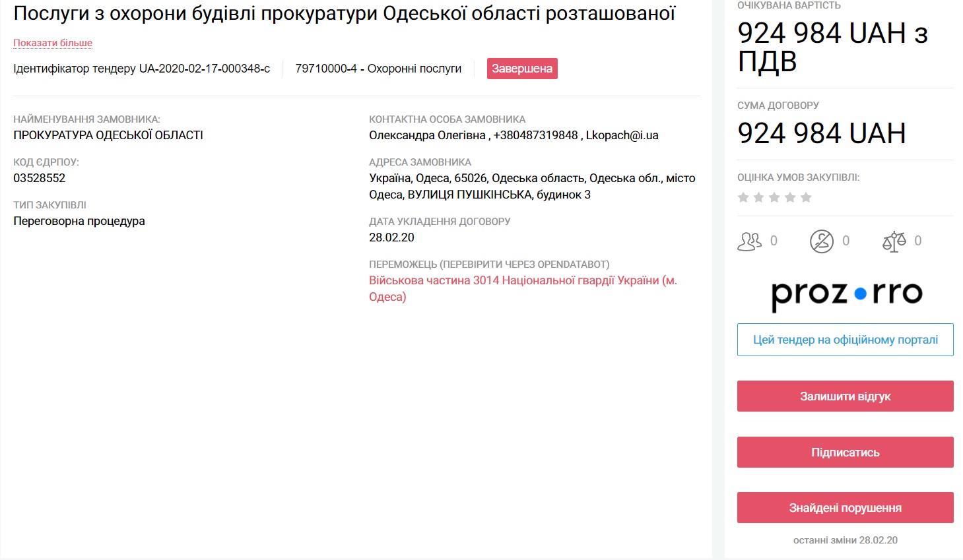Select the third rating star
Viewport: 963px width, 560px height.
[774, 197]
